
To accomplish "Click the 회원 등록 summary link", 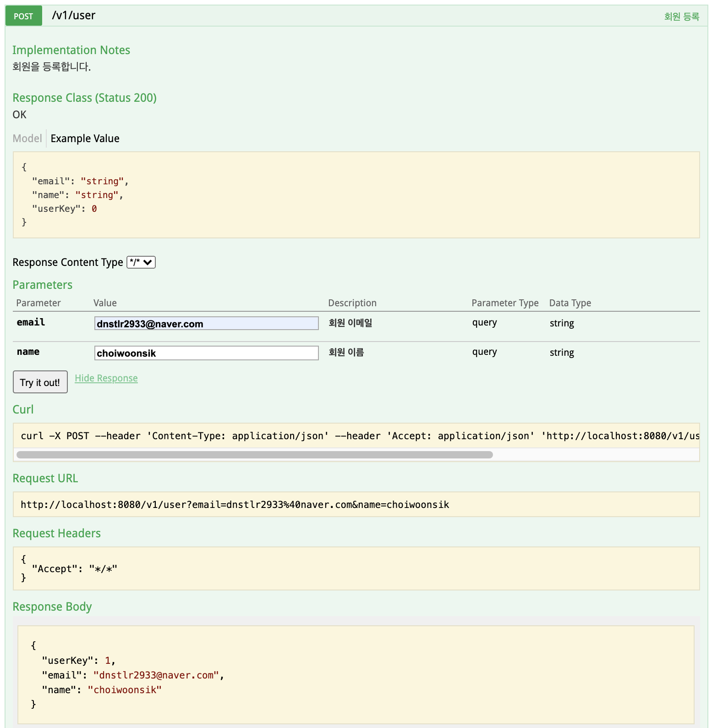I will point(681,17).
